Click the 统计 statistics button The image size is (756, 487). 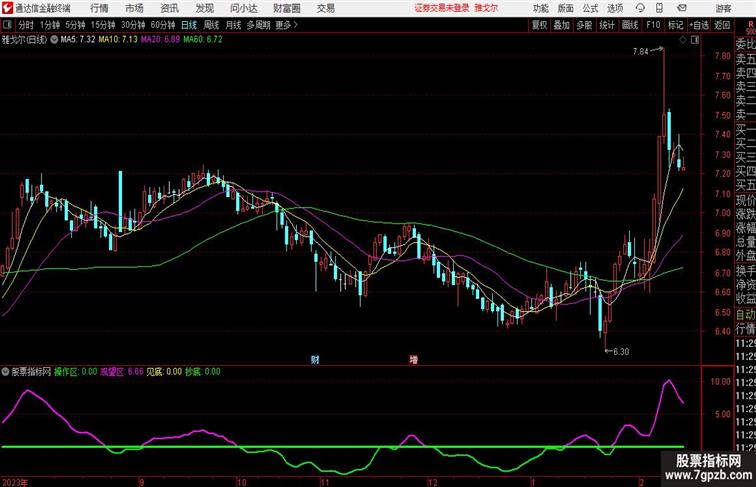coord(607,25)
